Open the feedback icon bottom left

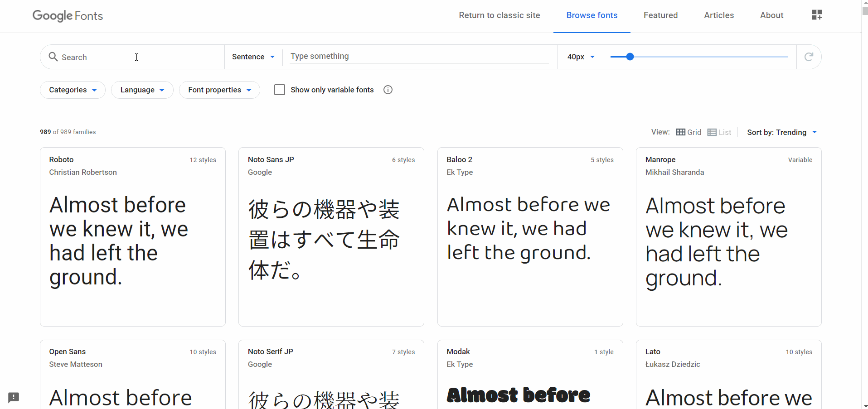(14, 397)
